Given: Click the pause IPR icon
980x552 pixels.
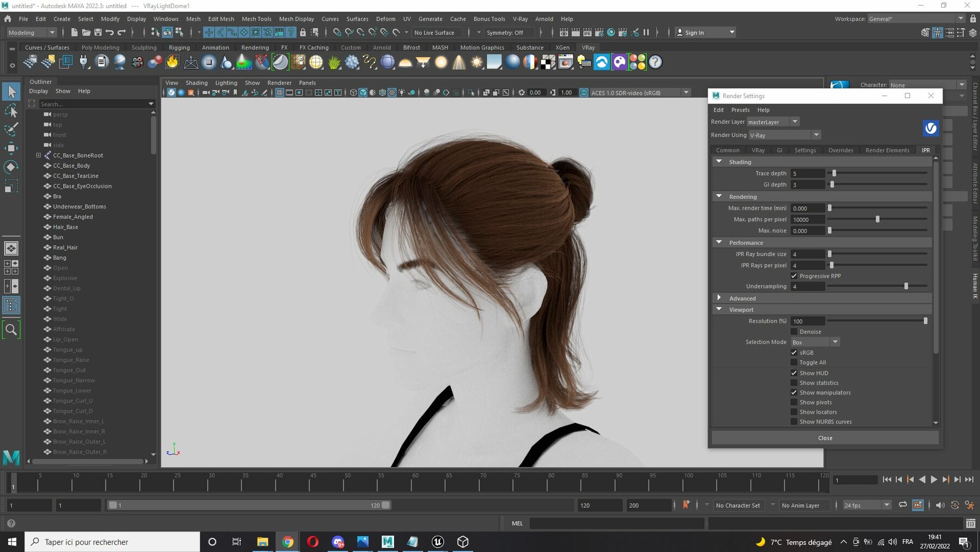Looking at the screenshot, I should click(646, 33).
